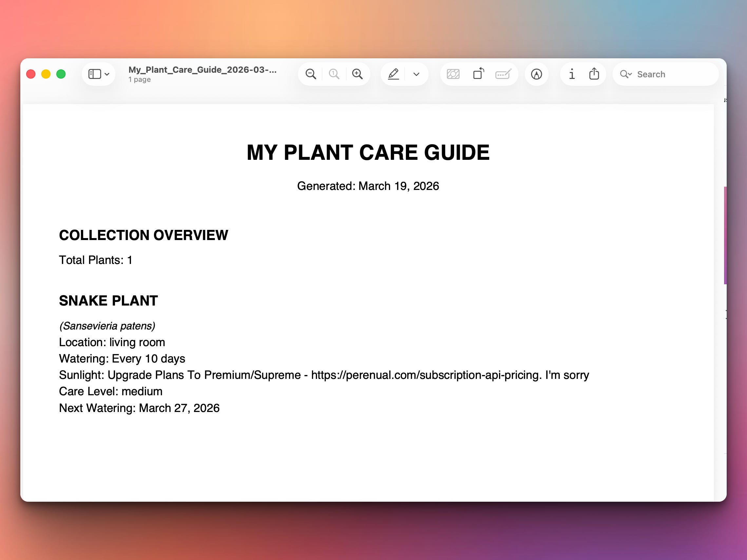
Task: Show the Markup toolbar
Action: (x=536, y=74)
